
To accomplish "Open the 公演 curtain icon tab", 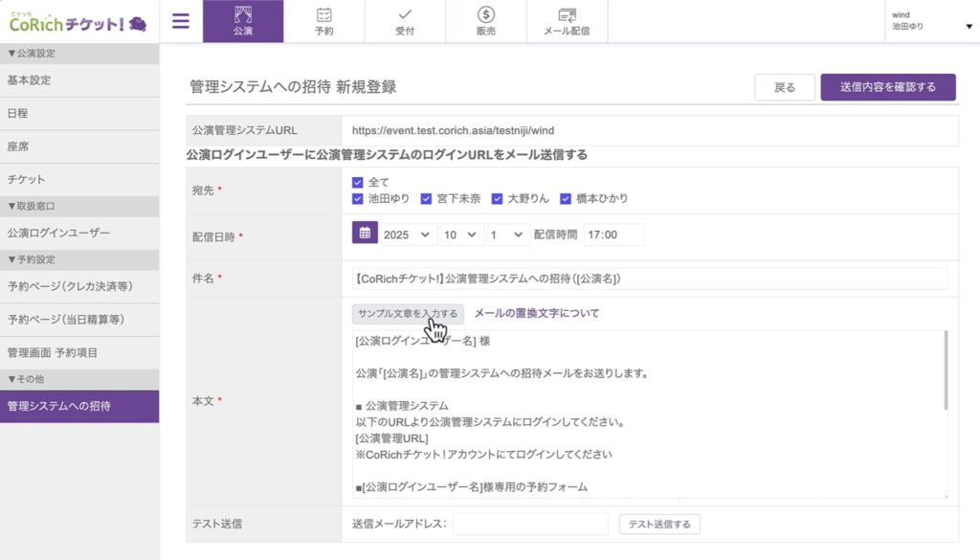I will coord(243,21).
